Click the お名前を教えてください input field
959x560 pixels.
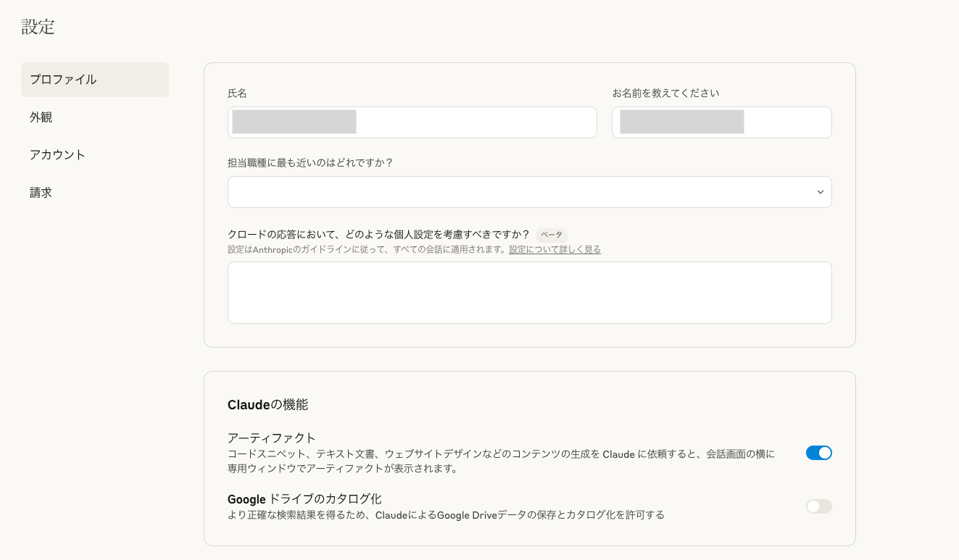(722, 122)
